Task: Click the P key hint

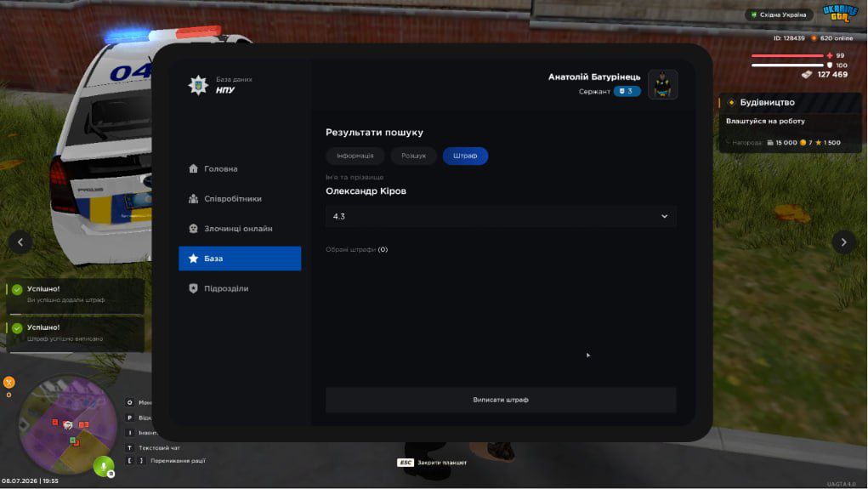Action: pos(129,418)
